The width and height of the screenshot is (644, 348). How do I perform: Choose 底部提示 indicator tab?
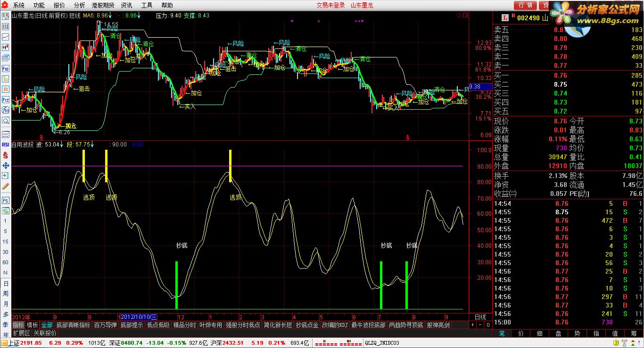(x=132, y=325)
